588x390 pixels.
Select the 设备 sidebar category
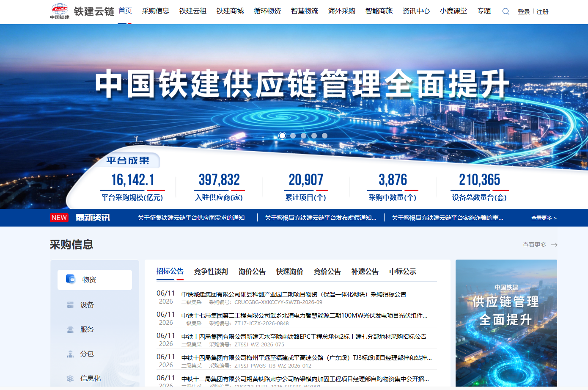(x=95, y=305)
